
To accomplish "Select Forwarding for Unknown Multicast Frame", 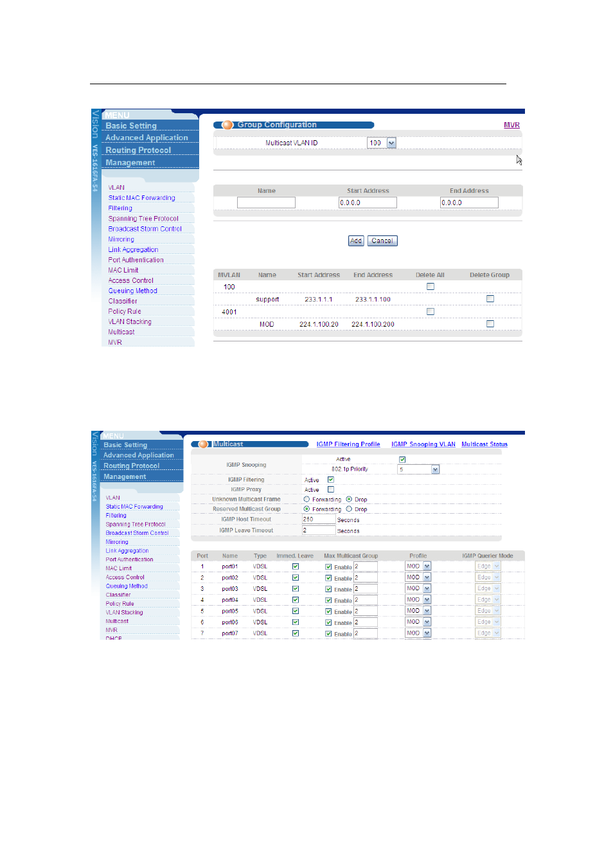I will [x=306, y=500].
